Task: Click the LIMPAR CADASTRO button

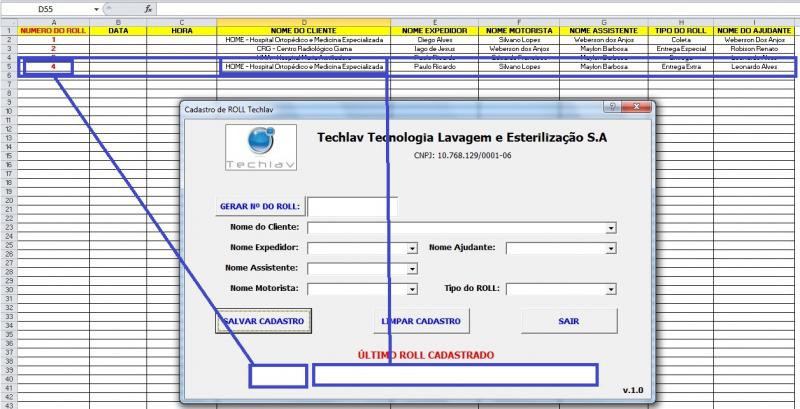Action: (x=421, y=321)
